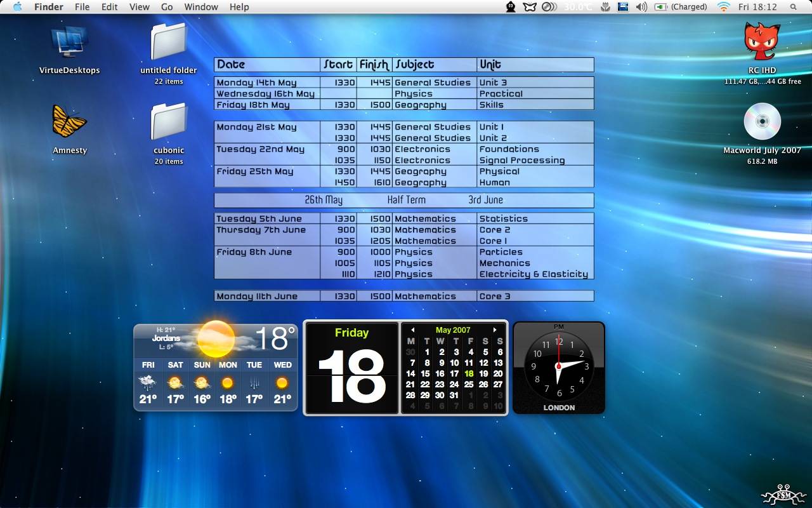Screen dimensions: 812x508
Task: Click the flower menu bar icon
Action: click(606, 7)
